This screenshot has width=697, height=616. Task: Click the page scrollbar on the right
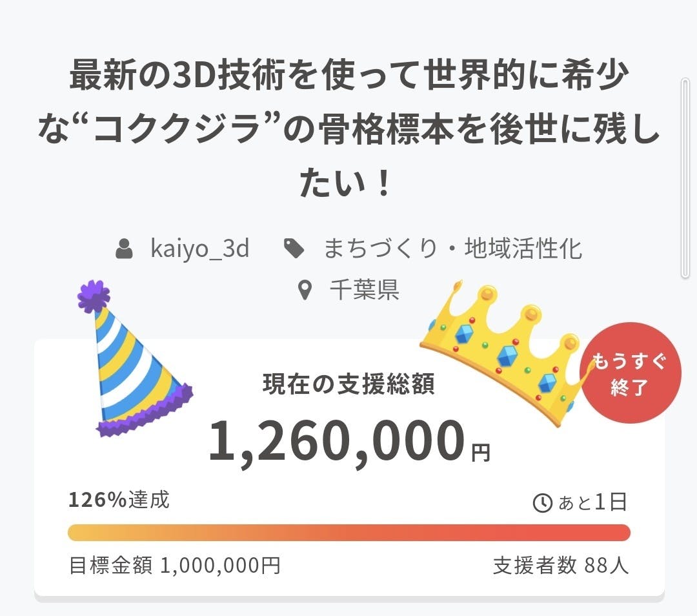click(x=685, y=178)
